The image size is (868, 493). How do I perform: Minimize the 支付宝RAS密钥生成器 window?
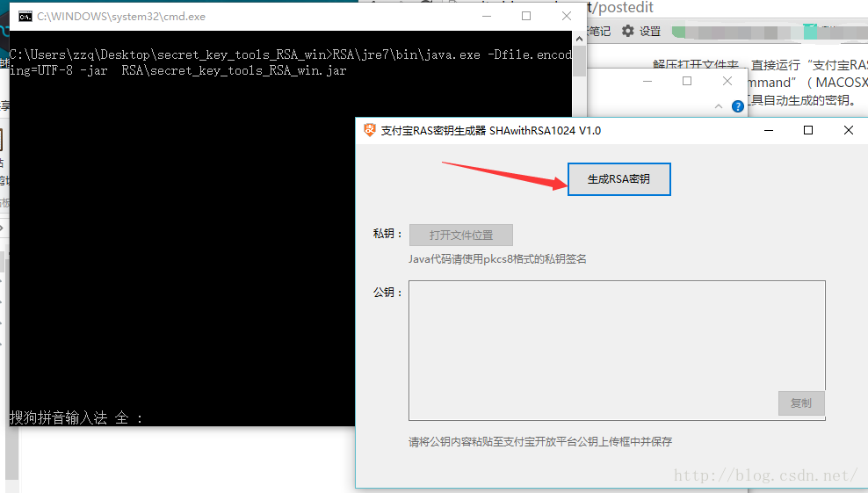769,130
